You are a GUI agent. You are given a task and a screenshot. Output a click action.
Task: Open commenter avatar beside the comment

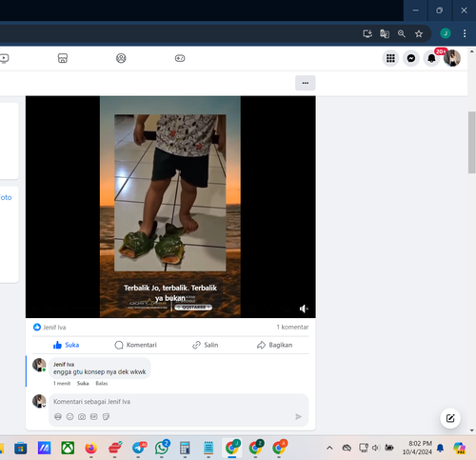(39, 365)
